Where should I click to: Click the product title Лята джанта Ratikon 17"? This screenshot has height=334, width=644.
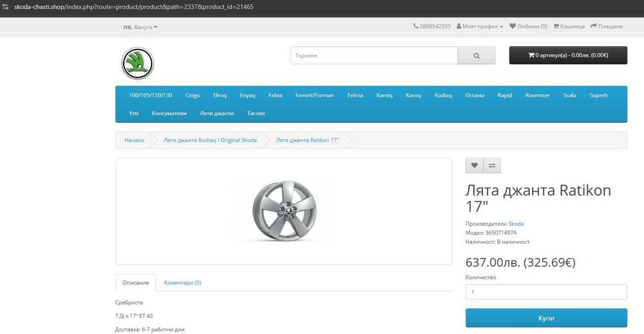[x=538, y=198]
